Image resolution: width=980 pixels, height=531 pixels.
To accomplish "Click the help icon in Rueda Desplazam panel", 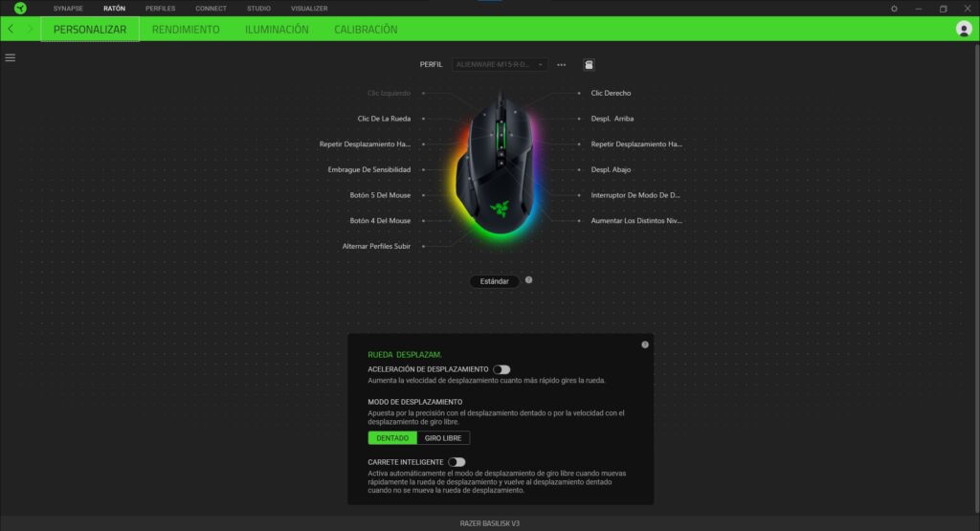I will click(x=645, y=344).
